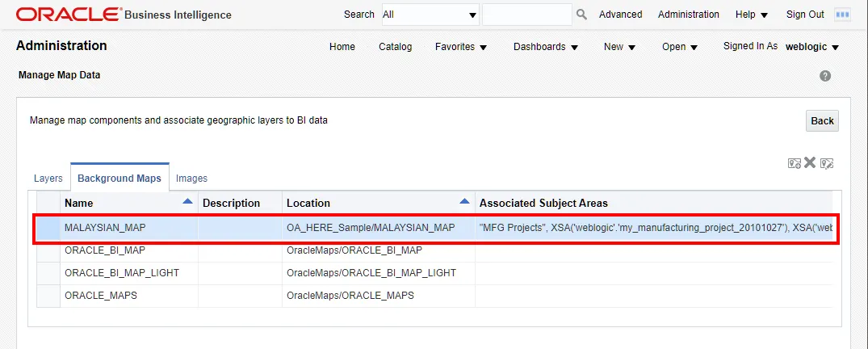Open the signed-in weblogic user menu

(811, 47)
